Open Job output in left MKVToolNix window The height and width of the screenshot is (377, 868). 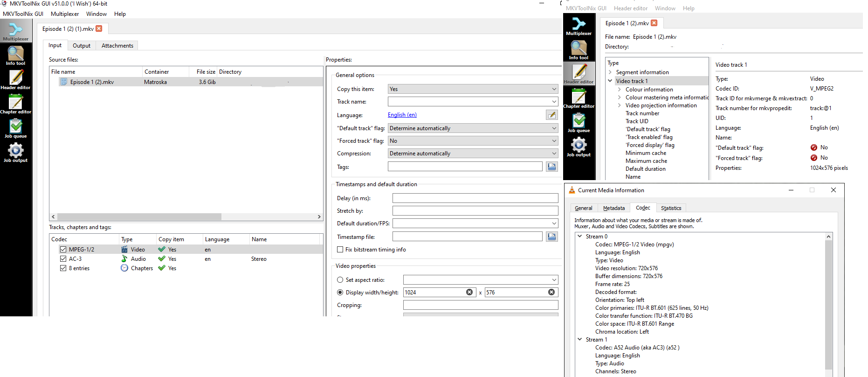tap(15, 153)
